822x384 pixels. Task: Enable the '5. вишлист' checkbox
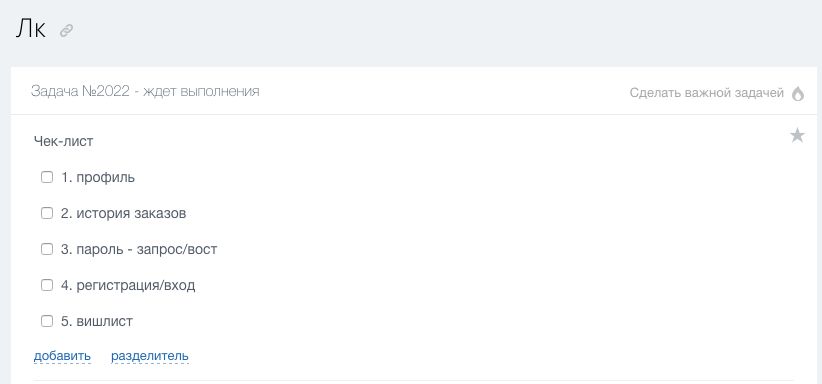click(47, 321)
